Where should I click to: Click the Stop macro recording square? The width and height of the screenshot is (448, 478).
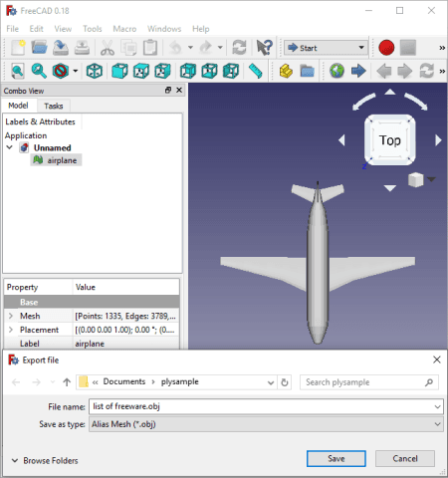(408, 48)
